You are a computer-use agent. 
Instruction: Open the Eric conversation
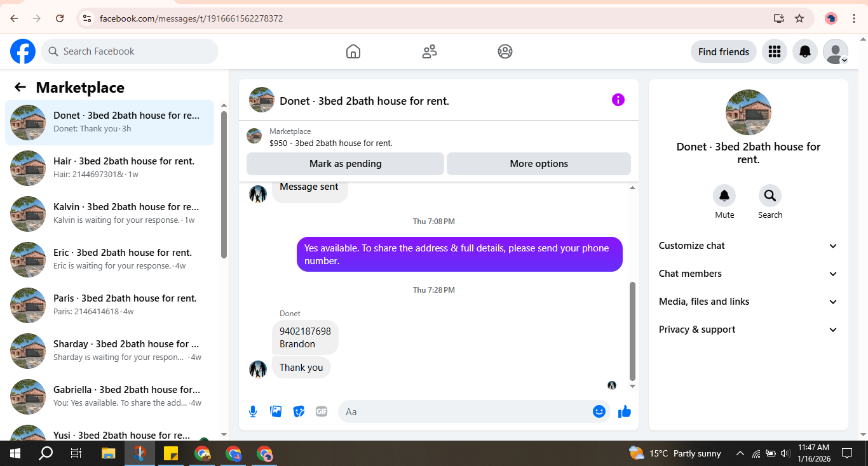click(x=109, y=260)
